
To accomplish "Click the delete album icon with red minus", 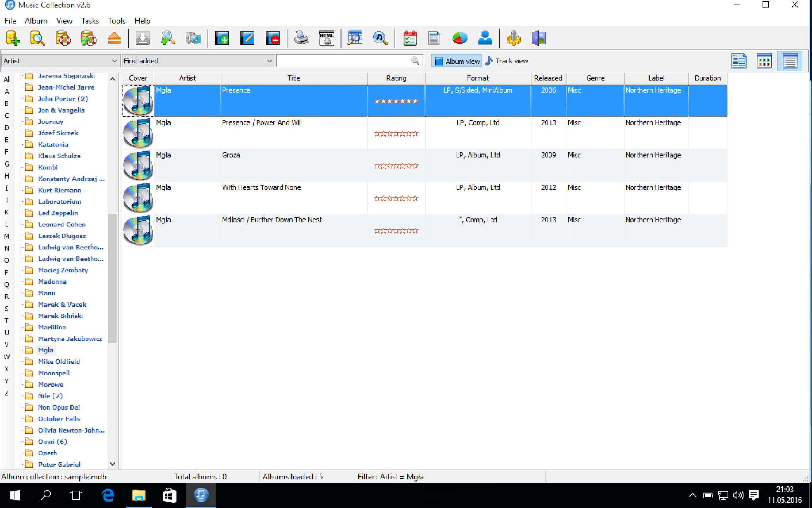I will click(273, 38).
